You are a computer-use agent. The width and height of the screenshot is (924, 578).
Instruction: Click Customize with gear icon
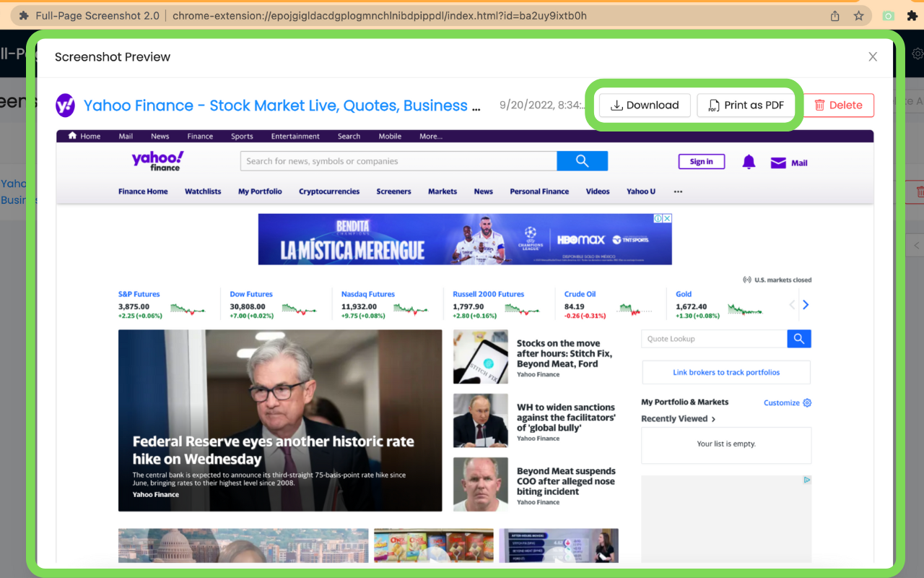pyautogui.click(x=788, y=403)
